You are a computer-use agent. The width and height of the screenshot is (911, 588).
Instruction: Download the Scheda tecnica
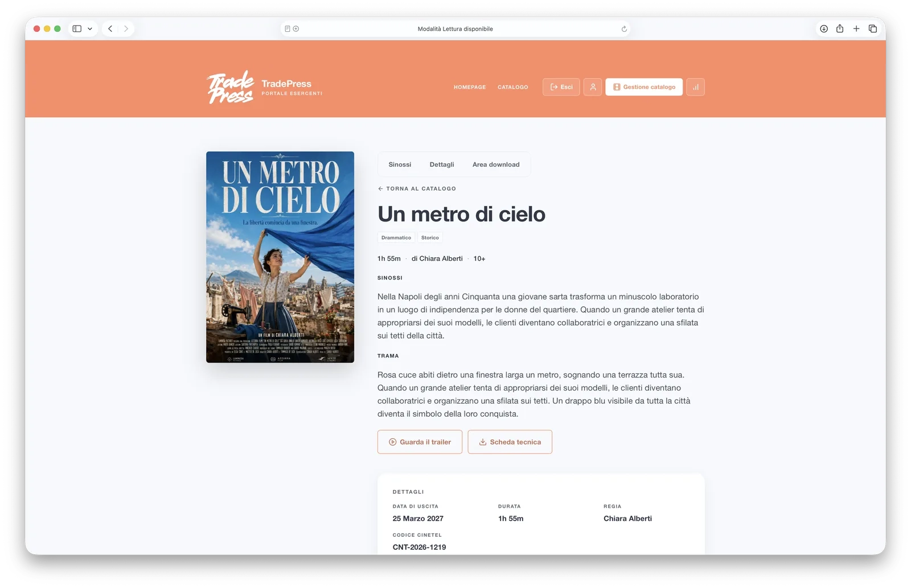click(x=510, y=442)
